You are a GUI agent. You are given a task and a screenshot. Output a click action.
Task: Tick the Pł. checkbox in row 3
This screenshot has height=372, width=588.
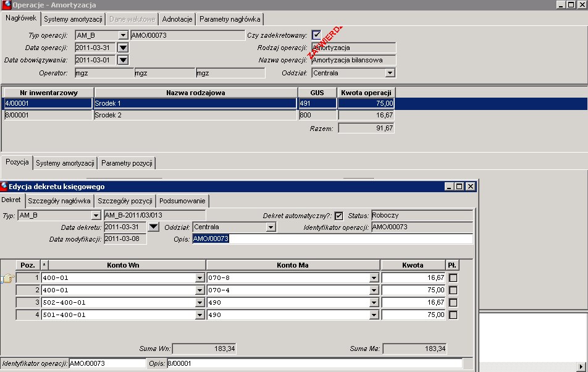(x=453, y=303)
